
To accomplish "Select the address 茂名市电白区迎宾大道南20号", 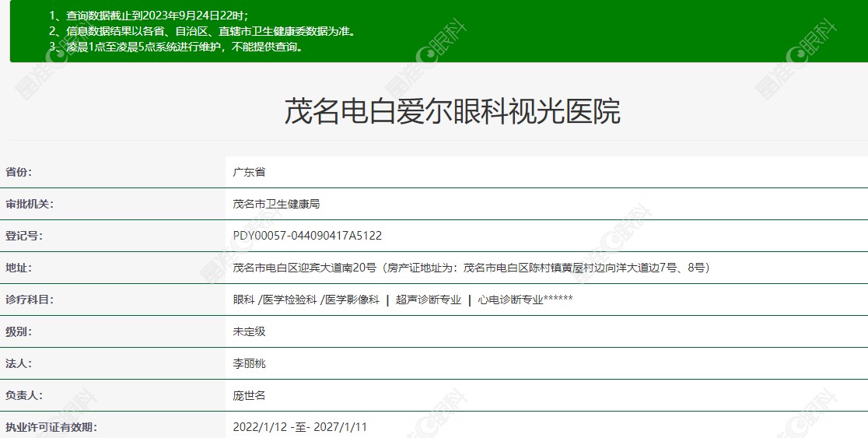I will coord(304,268).
